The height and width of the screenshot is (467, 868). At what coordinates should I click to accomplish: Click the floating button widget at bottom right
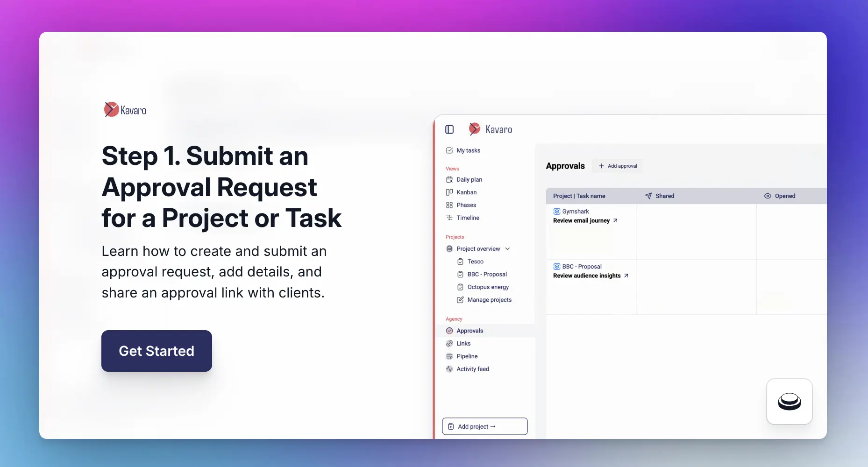click(x=790, y=402)
